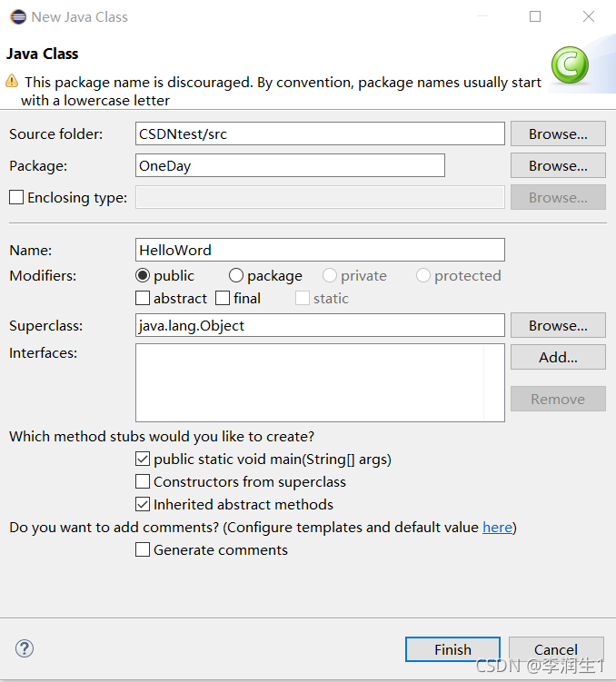Click the help question mark icon

(25, 648)
